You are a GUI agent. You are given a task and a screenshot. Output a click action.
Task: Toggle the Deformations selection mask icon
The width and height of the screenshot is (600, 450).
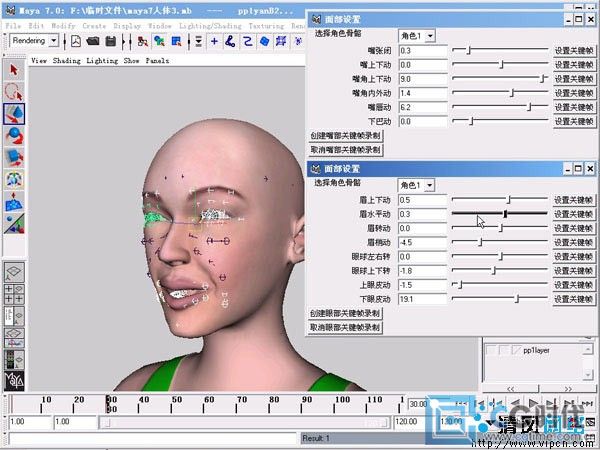coord(281,41)
